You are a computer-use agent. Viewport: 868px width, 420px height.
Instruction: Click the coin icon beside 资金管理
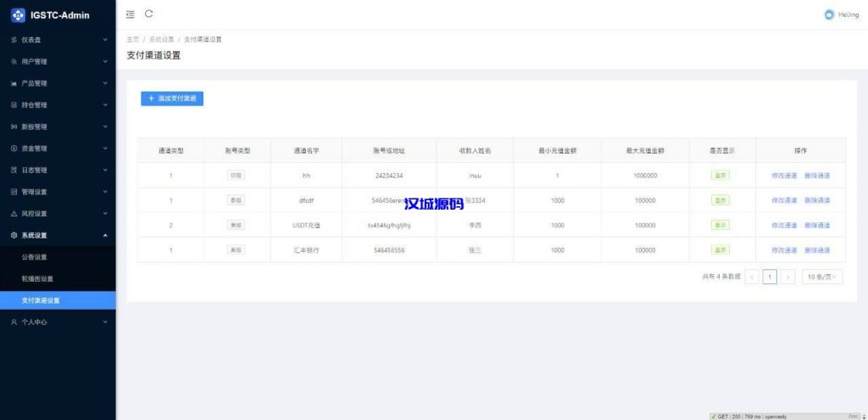pos(14,148)
